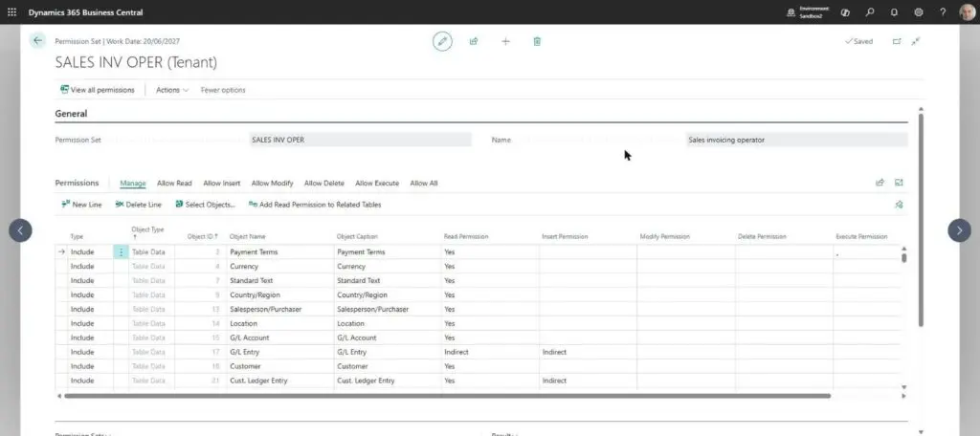Open the Allow Insert menu
Image resolution: width=980 pixels, height=436 pixels.
coord(222,183)
